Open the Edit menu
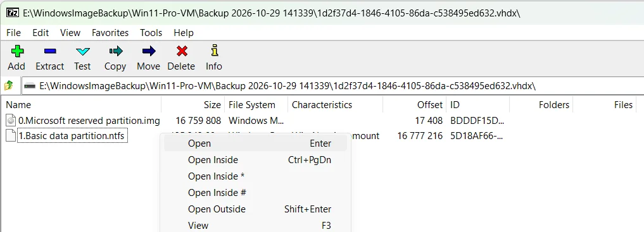This screenshot has height=232, width=644. (x=41, y=33)
